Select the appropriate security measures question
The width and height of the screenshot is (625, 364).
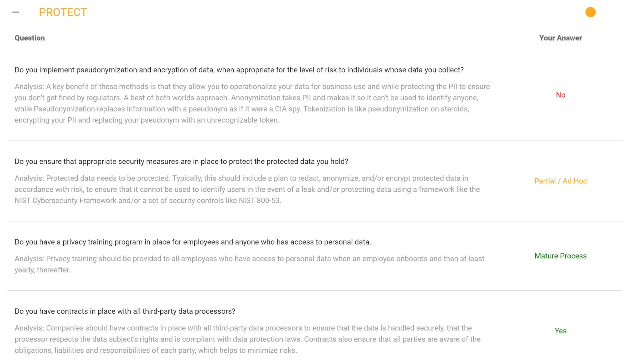tap(181, 161)
